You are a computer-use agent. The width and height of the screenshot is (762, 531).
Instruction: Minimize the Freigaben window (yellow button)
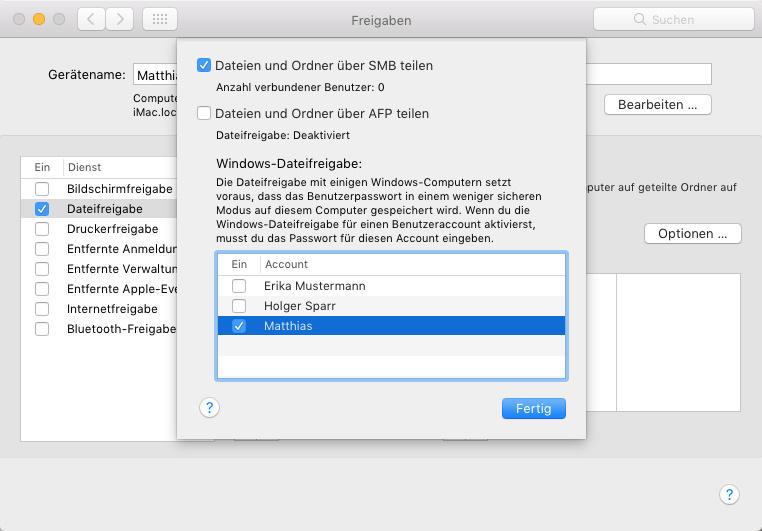[39, 19]
